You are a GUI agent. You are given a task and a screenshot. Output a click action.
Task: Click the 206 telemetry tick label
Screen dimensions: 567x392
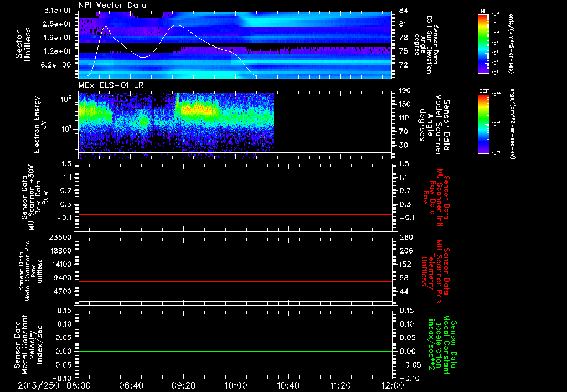coord(405,251)
